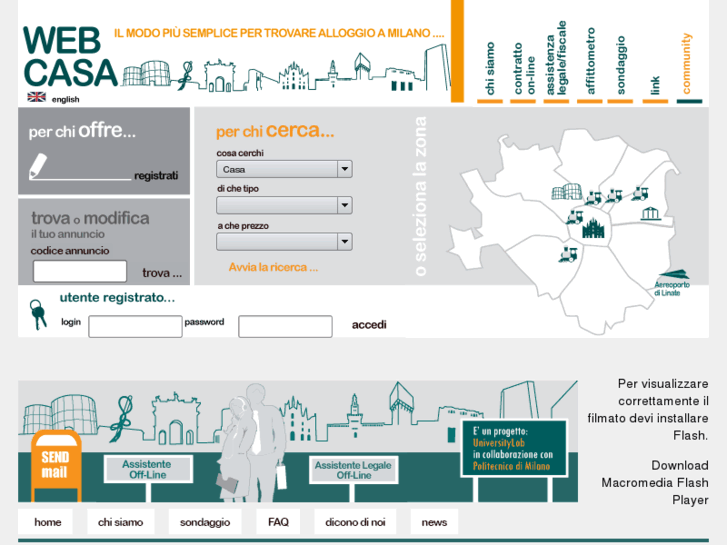This screenshot has width=727, height=545.
Task: Click the home footer button
Action: pyautogui.click(x=47, y=522)
